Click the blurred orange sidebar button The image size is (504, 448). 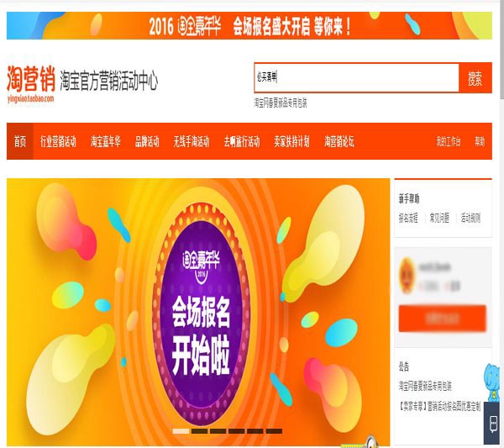pyautogui.click(x=443, y=319)
